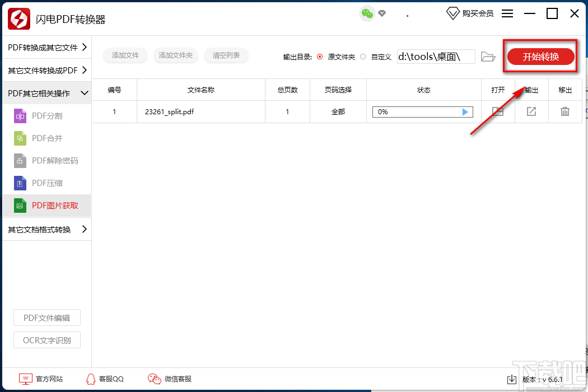Viewport: 588px width, 392px height.
Task: Collapse PDF其它相关操作 section
Action: point(47,93)
